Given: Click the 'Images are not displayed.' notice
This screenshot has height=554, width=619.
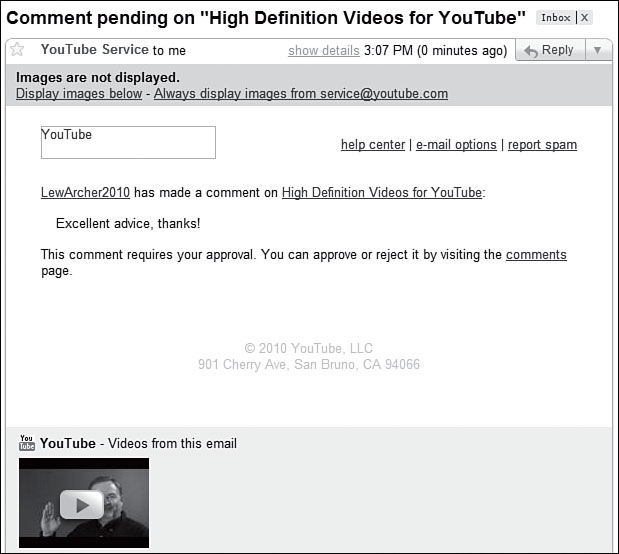Looking at the screenshot, I should pyautogui.click(x=98, y=77).
